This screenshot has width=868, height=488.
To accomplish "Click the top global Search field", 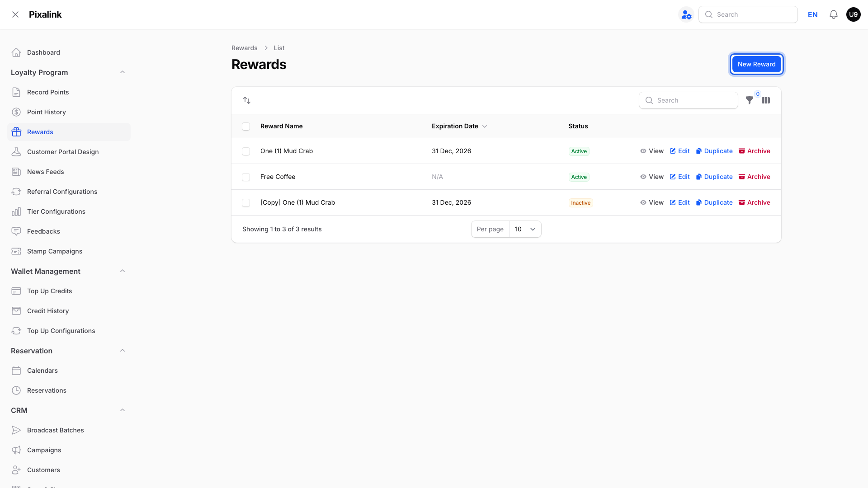I will (x=748, y=14).
